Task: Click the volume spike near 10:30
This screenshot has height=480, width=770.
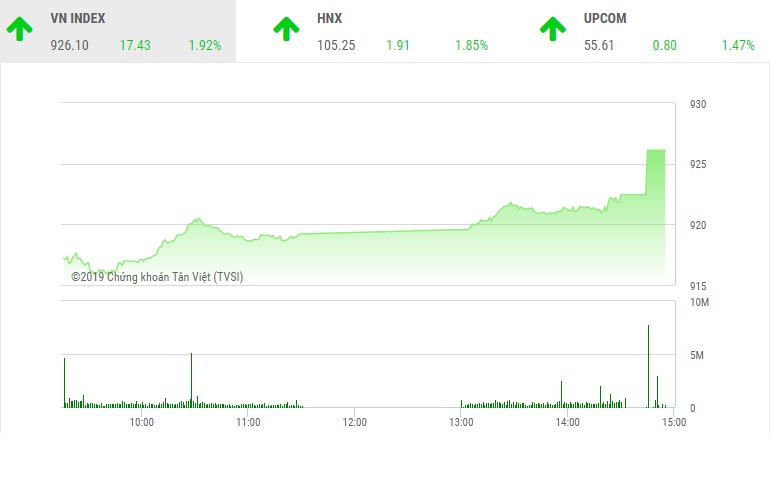Action: pos(191,380)
